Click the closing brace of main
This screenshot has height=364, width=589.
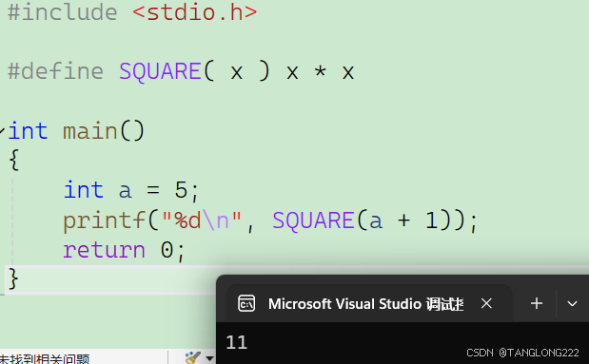tap(13, 278)
